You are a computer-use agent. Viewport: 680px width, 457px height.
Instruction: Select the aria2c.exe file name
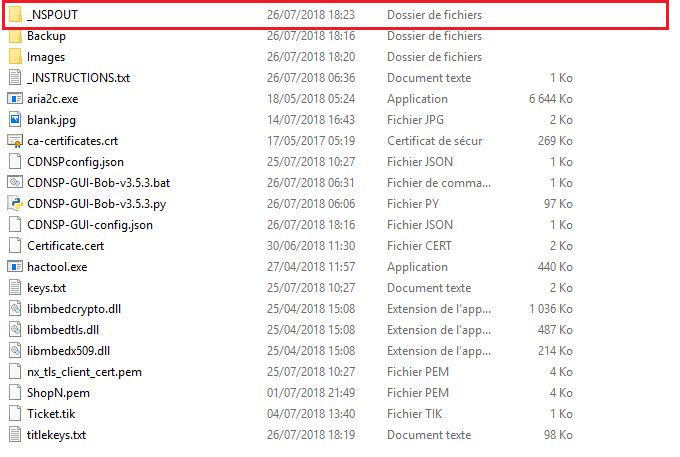(52, 99)
